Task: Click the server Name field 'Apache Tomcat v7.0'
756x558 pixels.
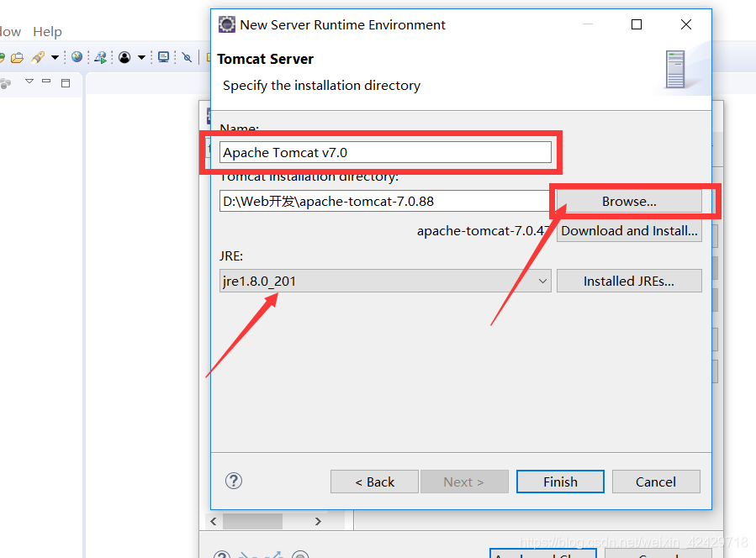Action: coord(385,152)
